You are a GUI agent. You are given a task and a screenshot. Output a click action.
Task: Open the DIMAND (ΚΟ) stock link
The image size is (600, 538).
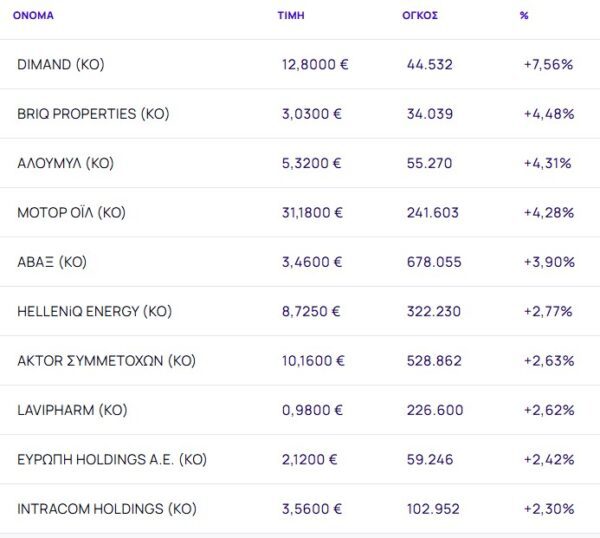(x=61, y=64)
